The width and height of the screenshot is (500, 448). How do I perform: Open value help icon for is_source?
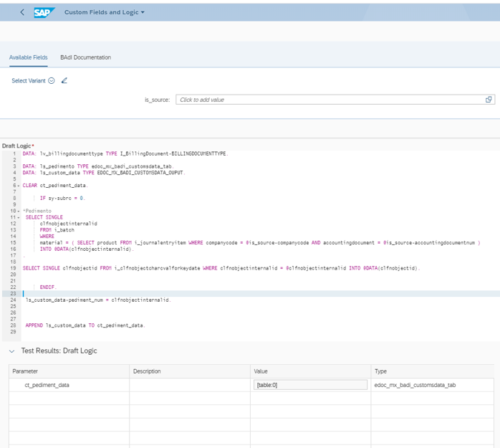[x=489, y=100]
